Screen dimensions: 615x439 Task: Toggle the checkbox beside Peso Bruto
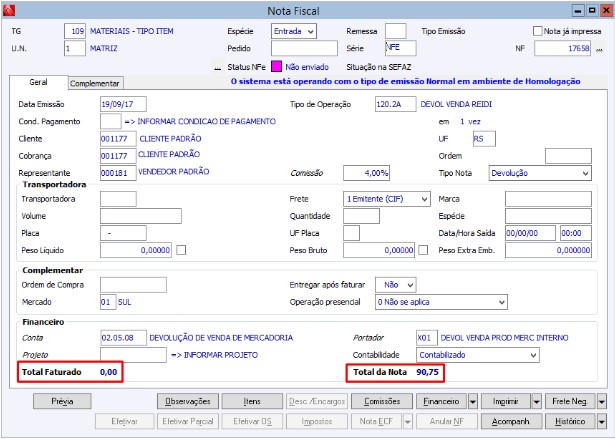423,250
